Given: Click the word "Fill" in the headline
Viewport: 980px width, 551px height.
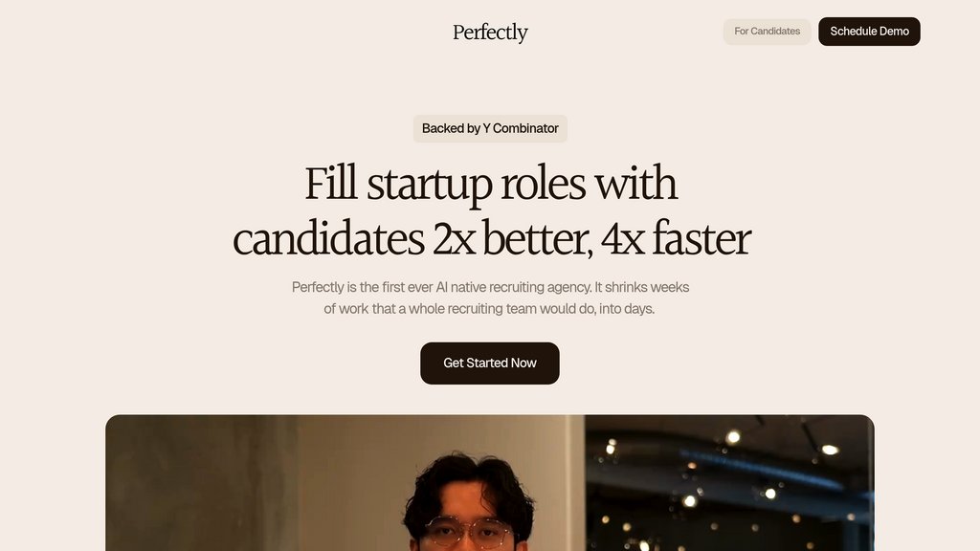Looking at the screenshot, I should tap(330, 184).
